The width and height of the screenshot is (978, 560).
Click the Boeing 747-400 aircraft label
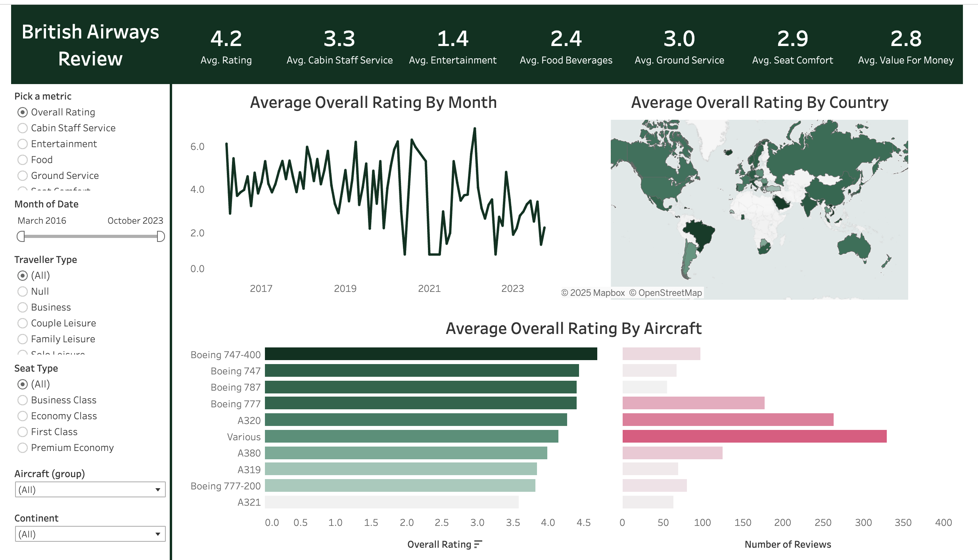226,355
